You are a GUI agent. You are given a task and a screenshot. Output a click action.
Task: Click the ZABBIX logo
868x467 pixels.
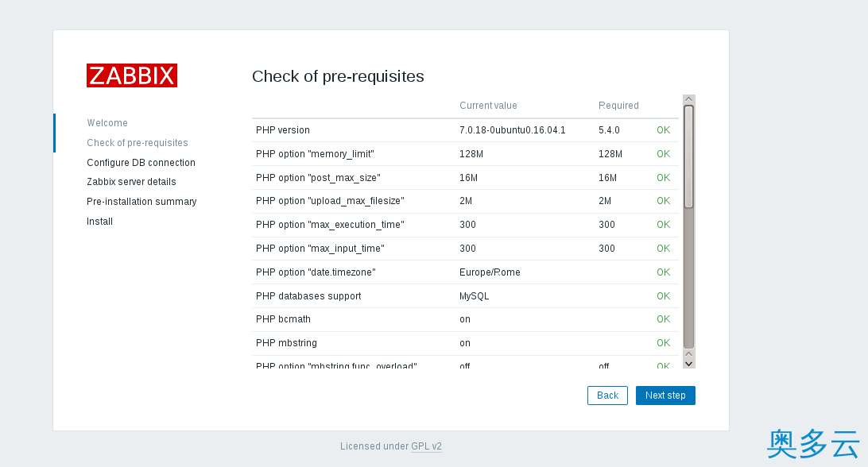point(132,75)
